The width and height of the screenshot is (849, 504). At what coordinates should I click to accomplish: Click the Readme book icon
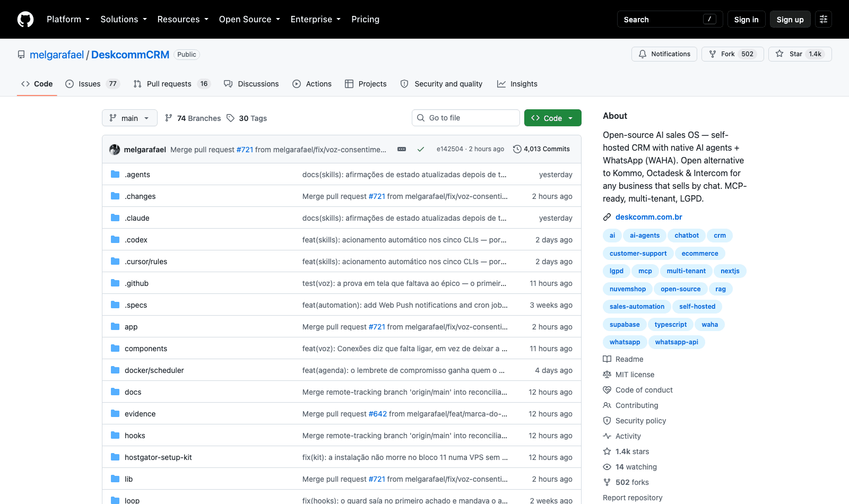click(607, 359)
